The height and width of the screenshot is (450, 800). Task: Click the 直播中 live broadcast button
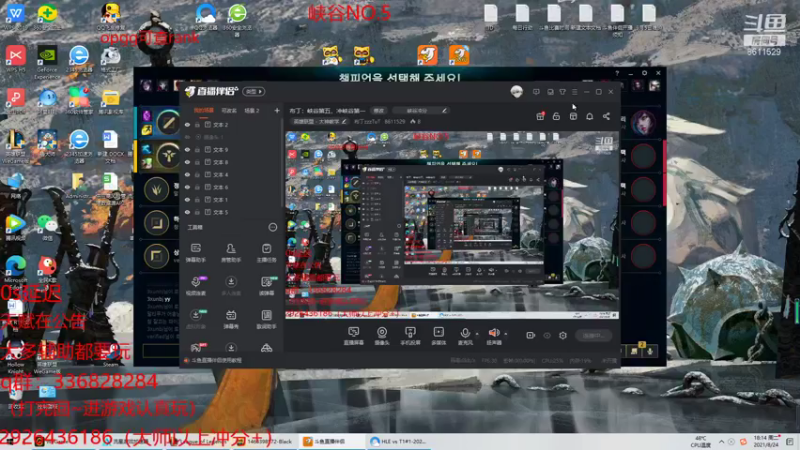[x=593, y=335]
